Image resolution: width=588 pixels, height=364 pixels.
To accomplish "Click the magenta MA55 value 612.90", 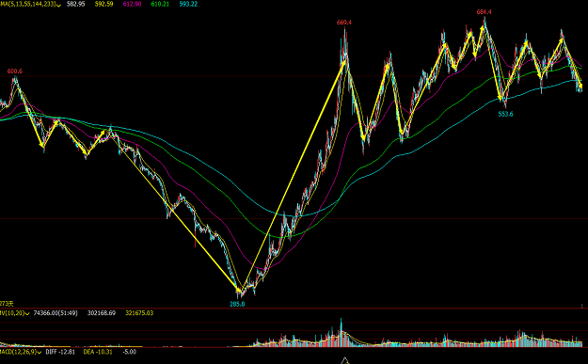I will (x=132, y=4).
